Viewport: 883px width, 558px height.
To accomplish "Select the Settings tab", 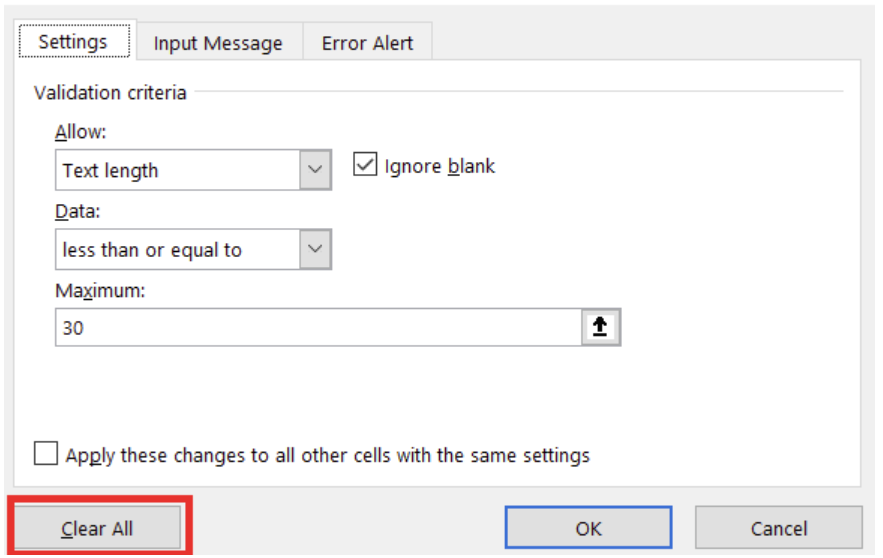I will click(72, 42).
